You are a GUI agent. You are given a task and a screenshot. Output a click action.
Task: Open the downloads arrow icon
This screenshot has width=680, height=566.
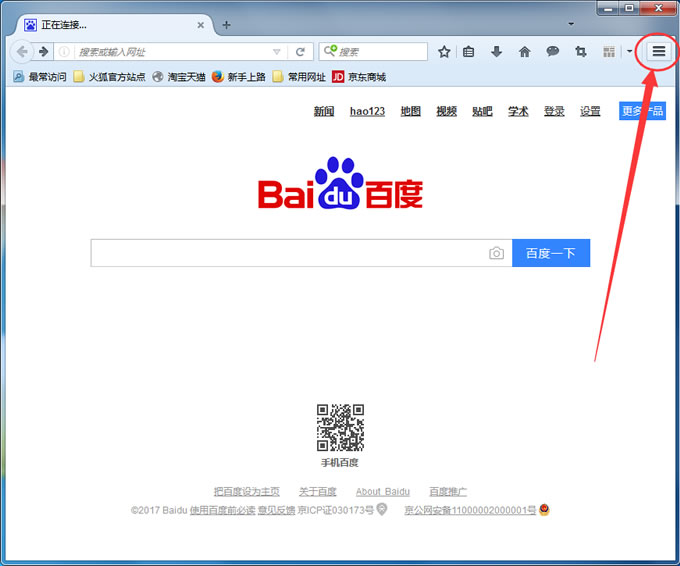[496, 52]
